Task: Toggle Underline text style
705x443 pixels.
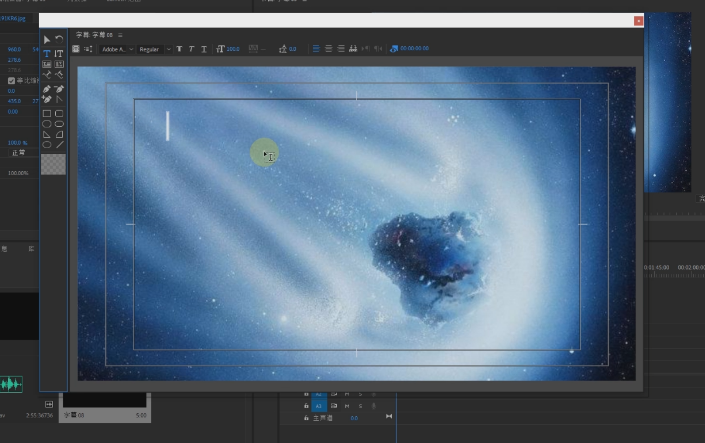Action: click(204, 49)
